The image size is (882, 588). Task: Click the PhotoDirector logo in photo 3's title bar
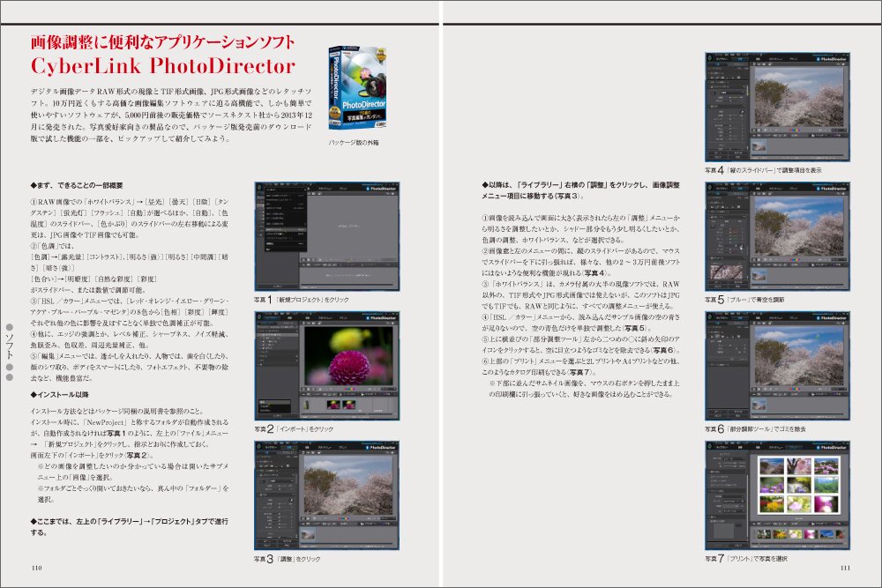click(381, 448)
